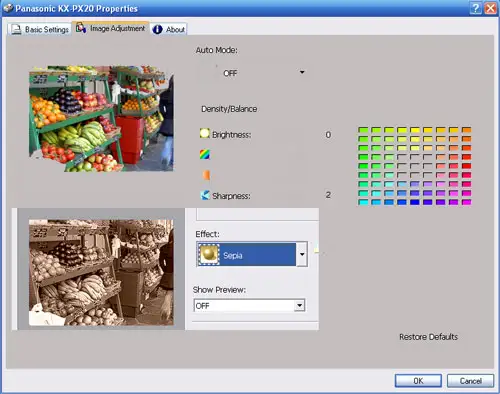Click the original color fruit-stand preview image
The width and height of the screenshot is (500, 394).
click(x=101, y=118)
